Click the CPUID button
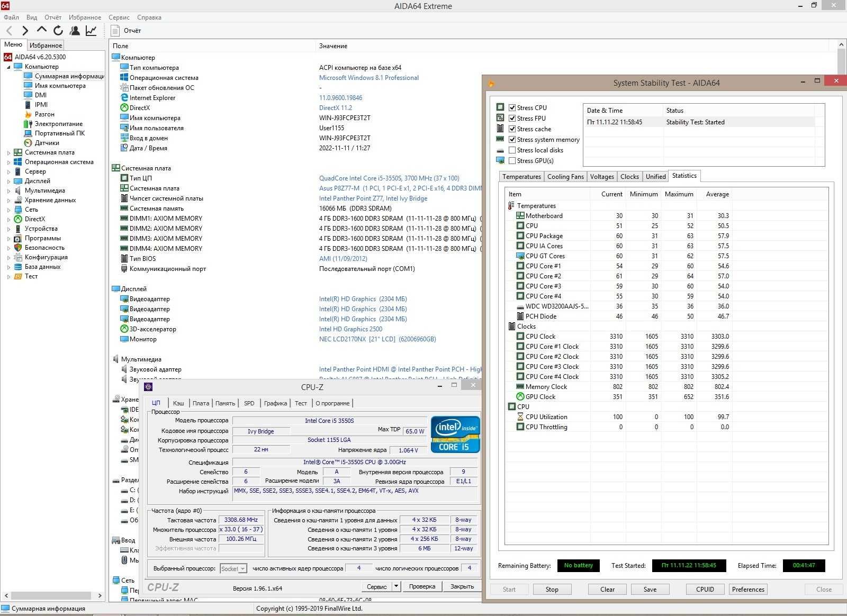The image size is (847, 616). (x=705, y=590)
